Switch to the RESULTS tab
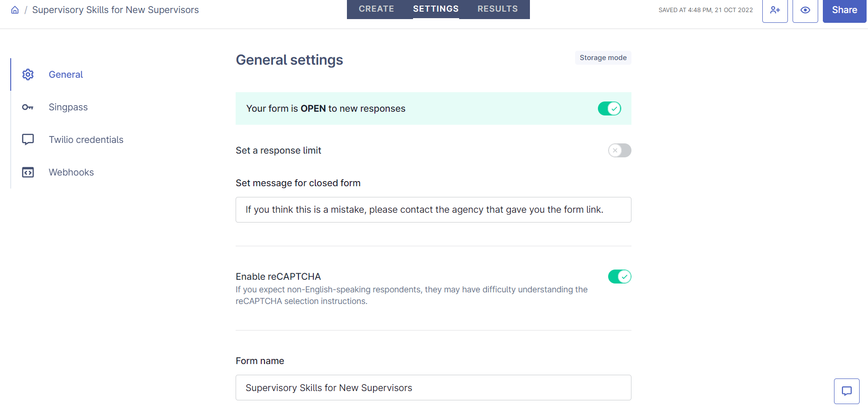The width and height of the screenshot is (868, 412). pos(497,9)
